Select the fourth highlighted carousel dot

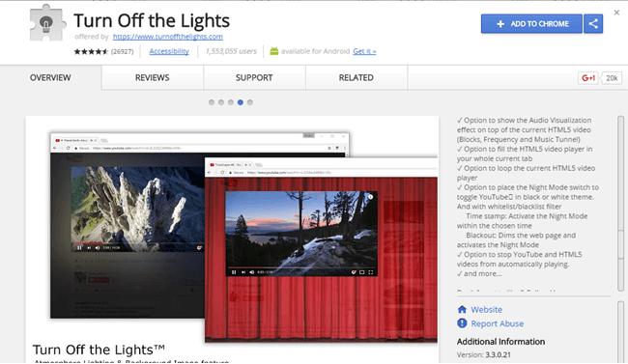[241, 102]
